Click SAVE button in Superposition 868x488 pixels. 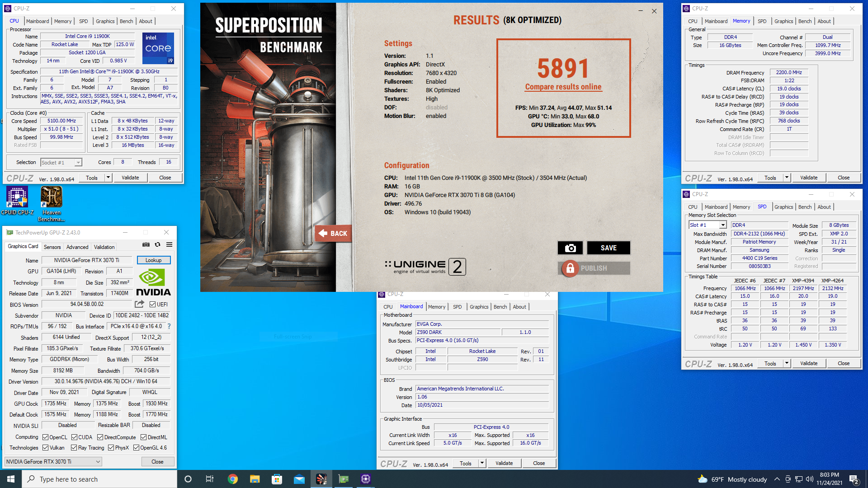pyautogui.click(x=609, y=248)
